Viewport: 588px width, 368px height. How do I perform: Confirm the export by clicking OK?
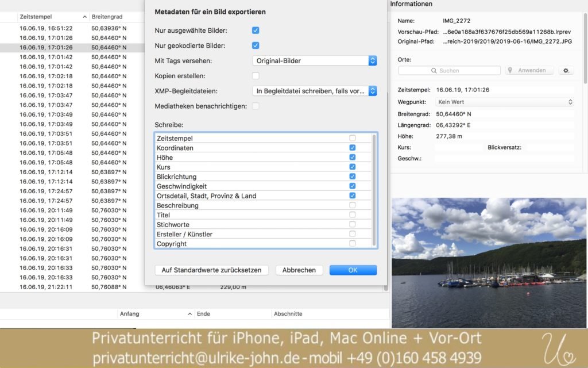point(353,270)
